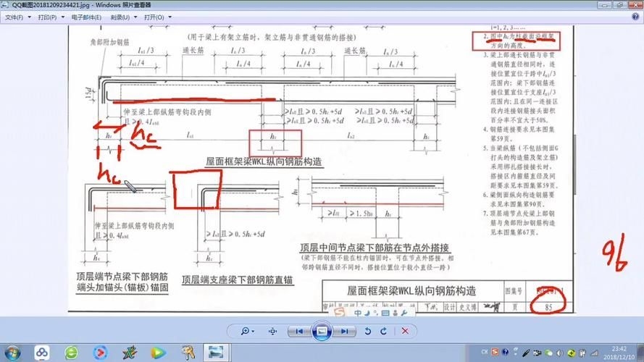
Task: Select the Photo Viewer taskbar button
Action: (217, 352)
